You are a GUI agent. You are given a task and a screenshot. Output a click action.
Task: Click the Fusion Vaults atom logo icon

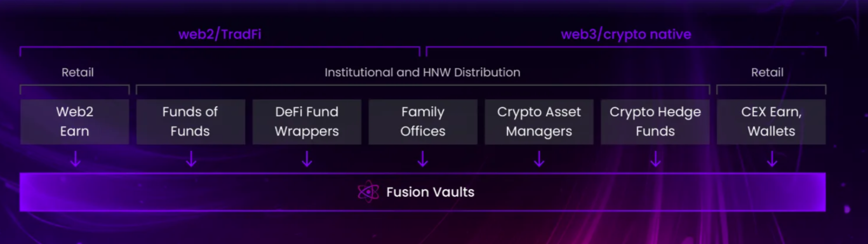(368, 192)
